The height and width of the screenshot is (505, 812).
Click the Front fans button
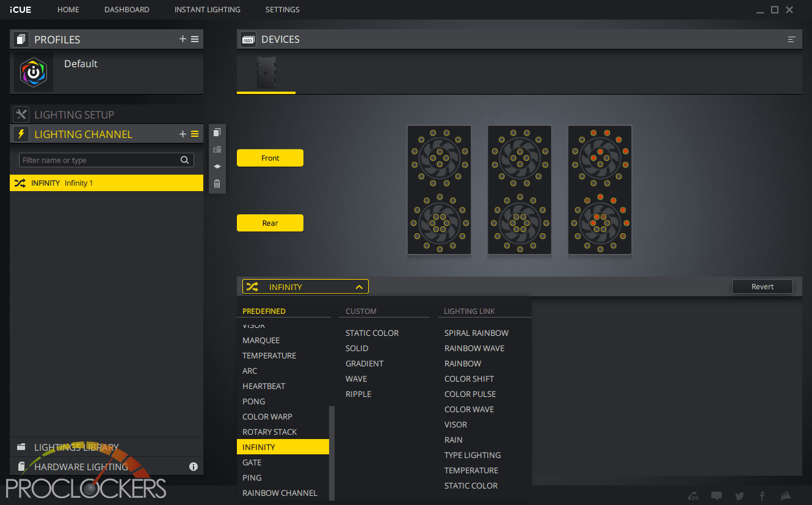[270, 158]
